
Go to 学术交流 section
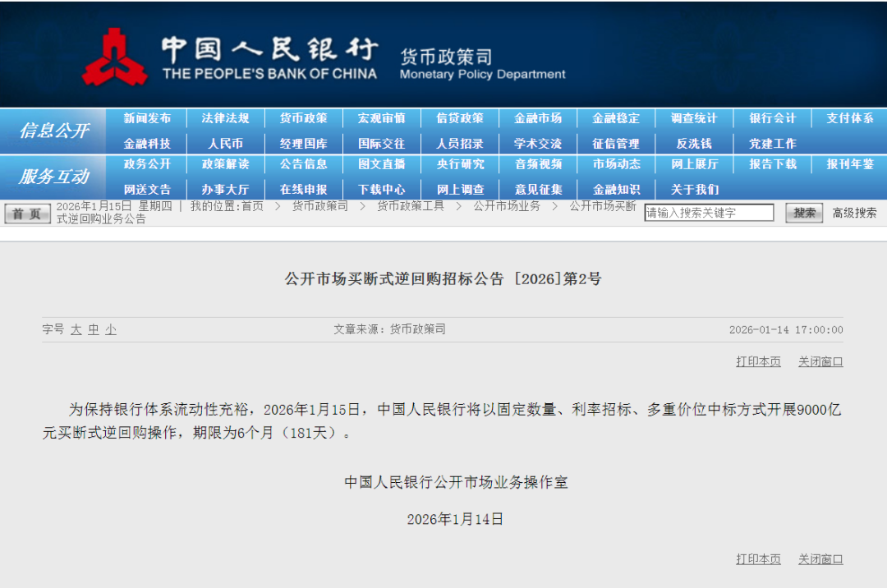537,144
